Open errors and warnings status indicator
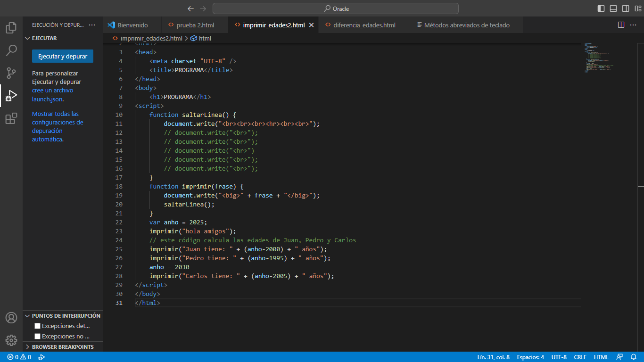This screenshot has height=362, width=644. [x=19, y=357]
